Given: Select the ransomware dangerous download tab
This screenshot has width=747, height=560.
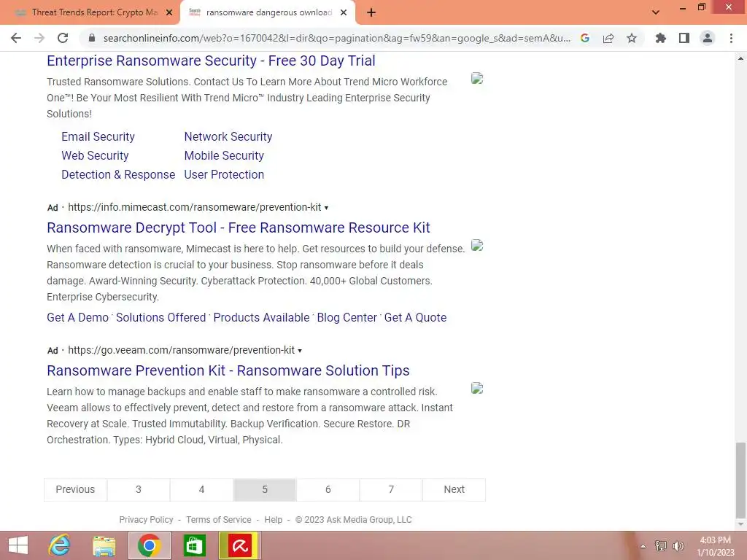Looking at the screenshot, I should click(267, 13).
